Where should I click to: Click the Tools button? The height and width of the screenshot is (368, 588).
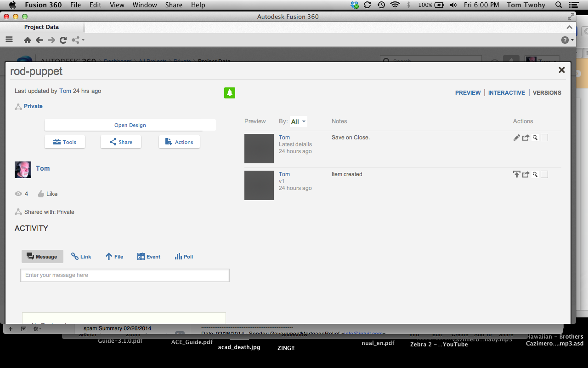(x=65, y=142)
